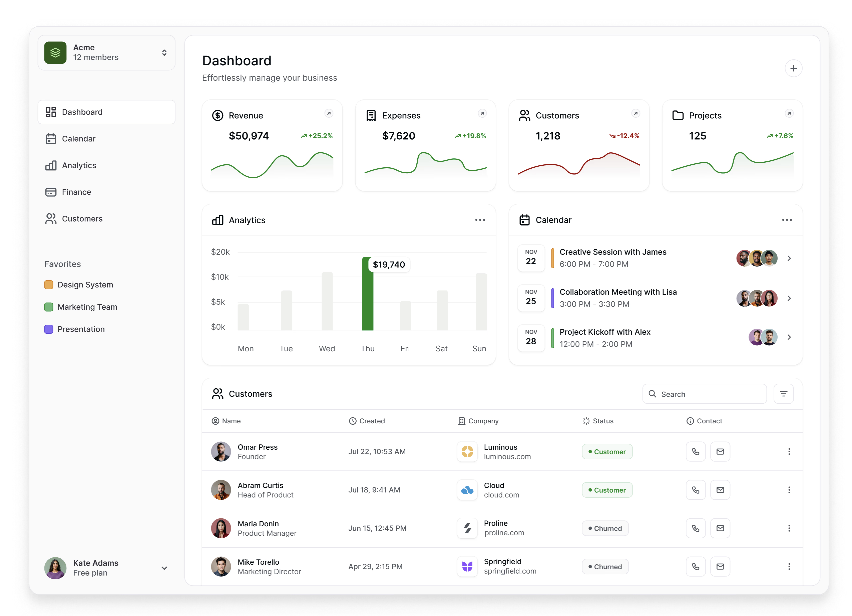This screenshot has width=852, height=616.
Task: Open row options for Maria Donin
Action: click(789, 528)
